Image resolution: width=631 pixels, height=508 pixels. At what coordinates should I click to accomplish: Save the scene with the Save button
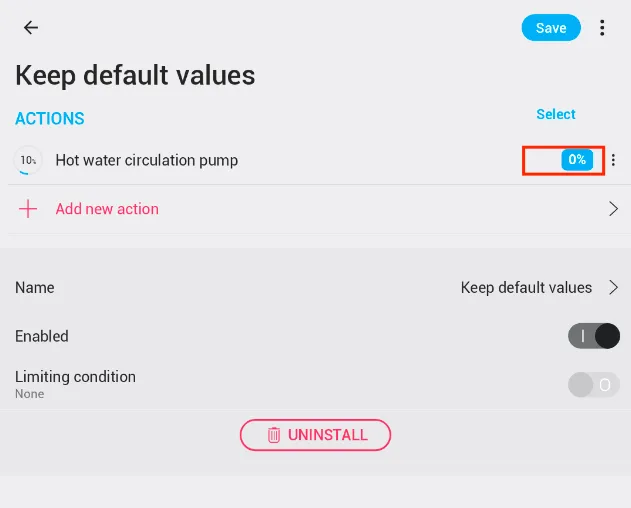(x=551, y=28)
